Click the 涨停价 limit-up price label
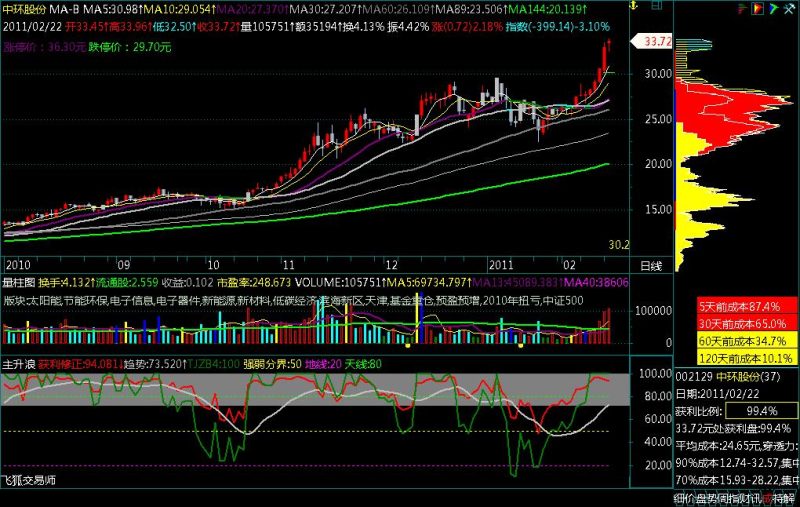800x507 pixels. 44,47
